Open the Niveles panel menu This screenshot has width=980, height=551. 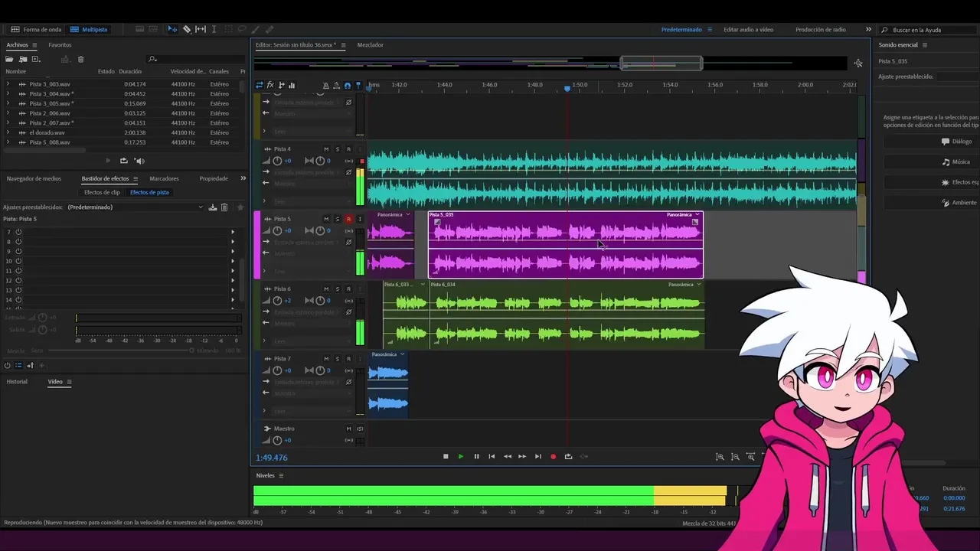281,475
